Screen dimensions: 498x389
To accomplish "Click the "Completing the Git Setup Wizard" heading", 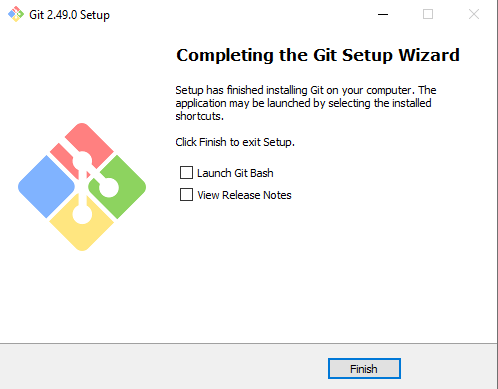I will [318, 55].
